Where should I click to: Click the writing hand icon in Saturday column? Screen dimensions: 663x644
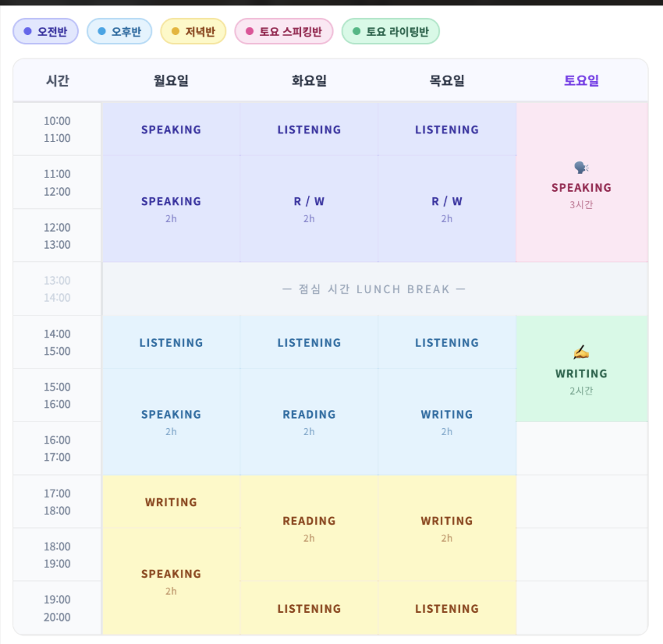click(x=581, y=352)
